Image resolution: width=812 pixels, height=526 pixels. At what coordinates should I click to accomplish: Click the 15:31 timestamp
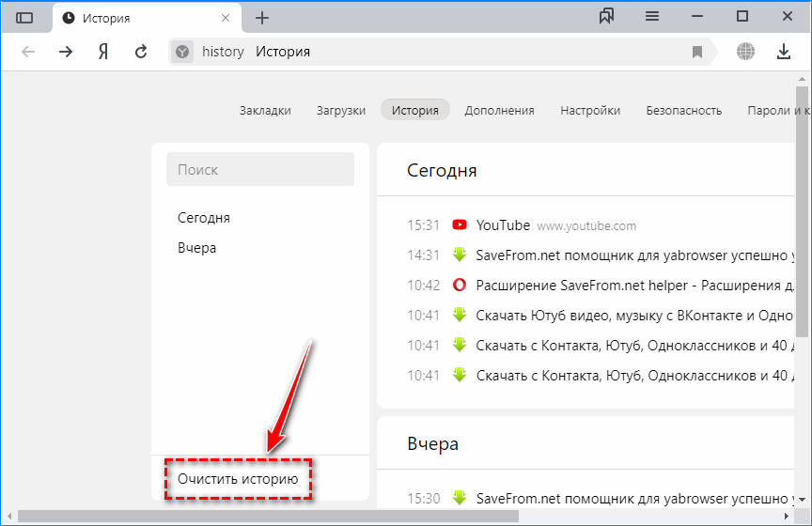click(x=423, y=225)
